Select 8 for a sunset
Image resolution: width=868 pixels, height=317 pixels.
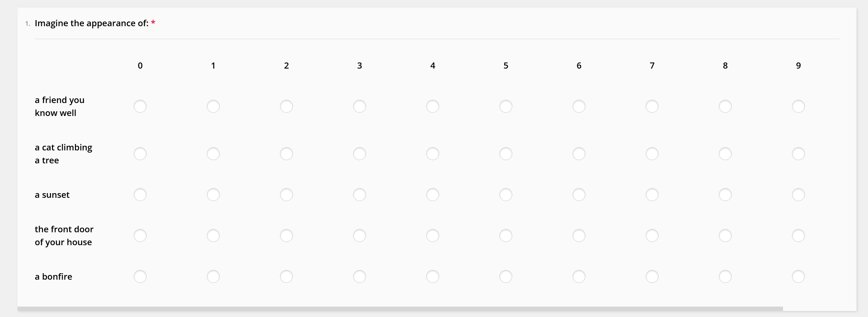pos(725,195)
